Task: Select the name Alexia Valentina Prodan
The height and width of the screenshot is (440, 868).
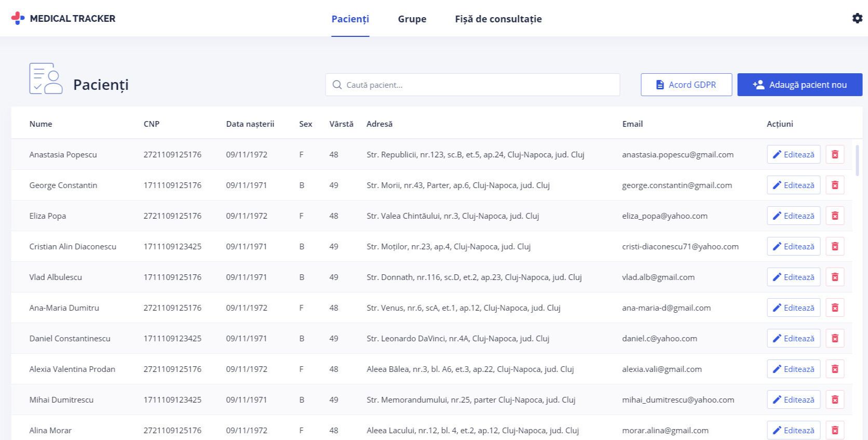Action: click(72, 369)
